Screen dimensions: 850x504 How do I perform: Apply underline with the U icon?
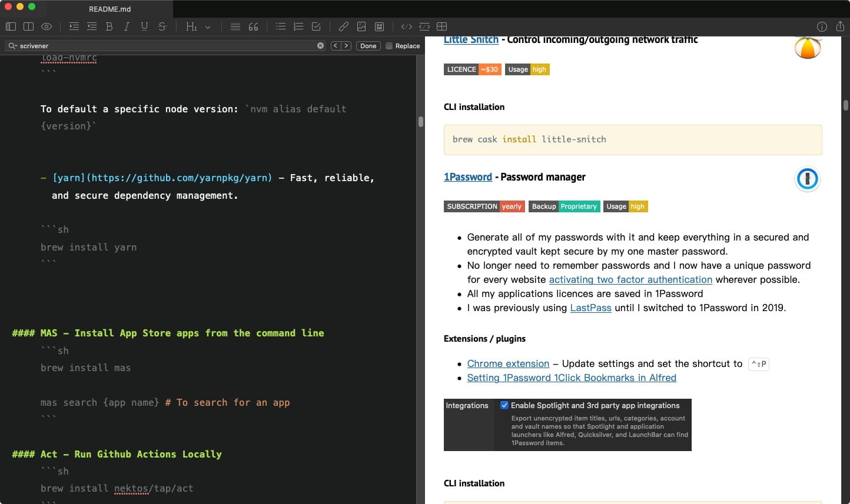144,26
